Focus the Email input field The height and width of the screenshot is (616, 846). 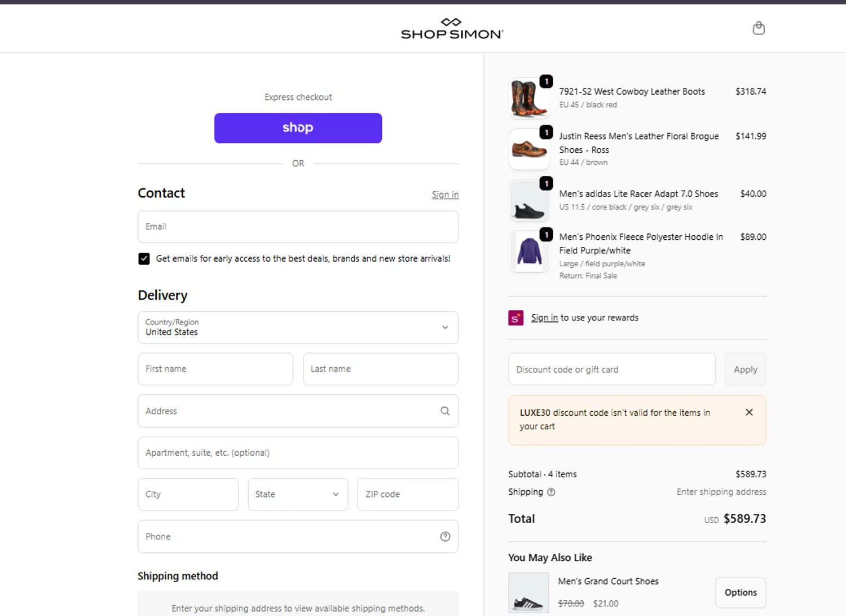click(x=298, y=227)
